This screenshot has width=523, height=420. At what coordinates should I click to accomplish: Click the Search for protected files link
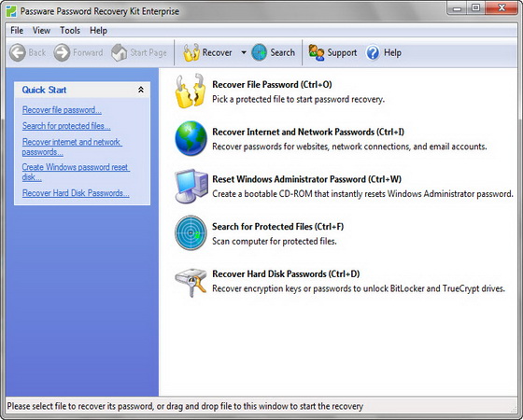[66, 126]
